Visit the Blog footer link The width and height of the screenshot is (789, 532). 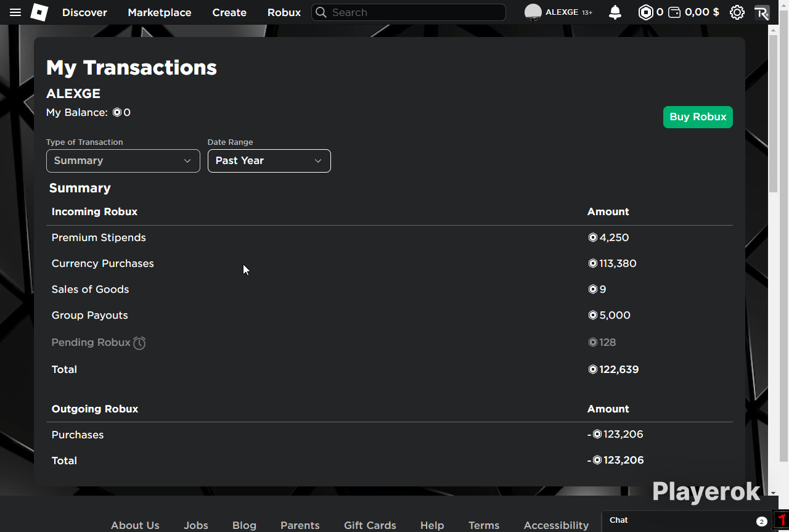tap(244, 525)
